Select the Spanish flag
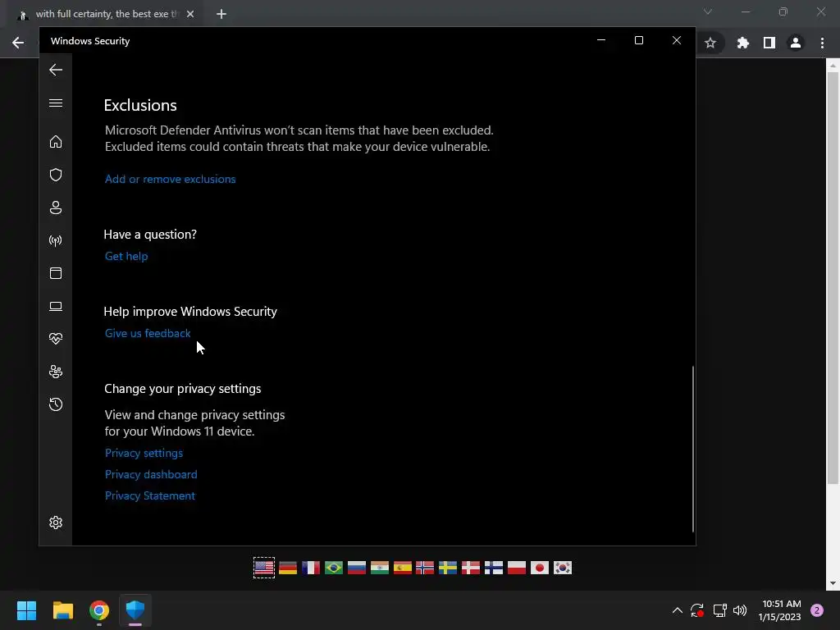The width and height of the screenshot is (840, 630). click(402, 568)
